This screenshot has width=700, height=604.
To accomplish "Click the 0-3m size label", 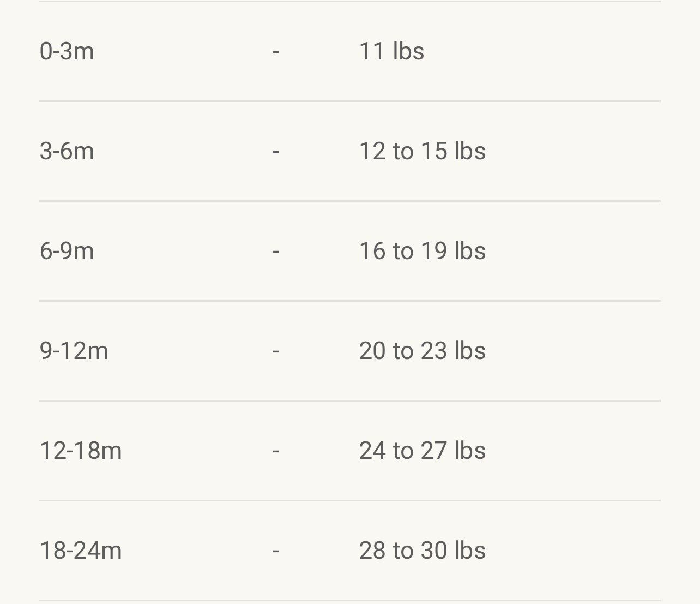I will (x=67, y=51).
